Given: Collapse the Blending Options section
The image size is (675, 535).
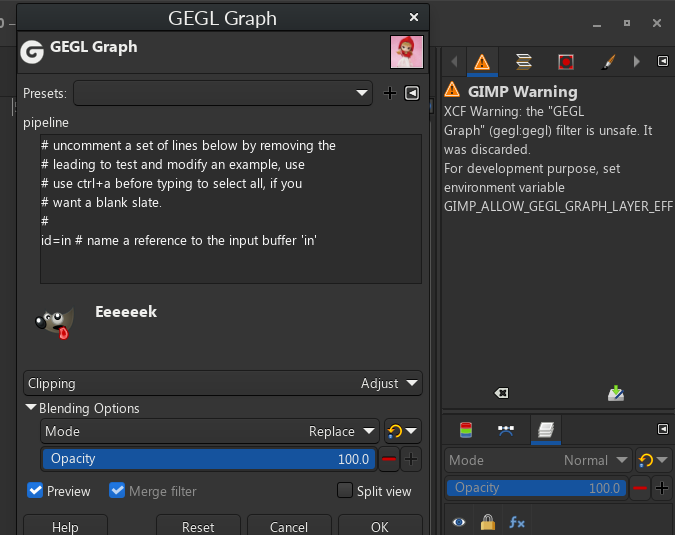Looking at the screenshot, I should [x=31, y=408].
